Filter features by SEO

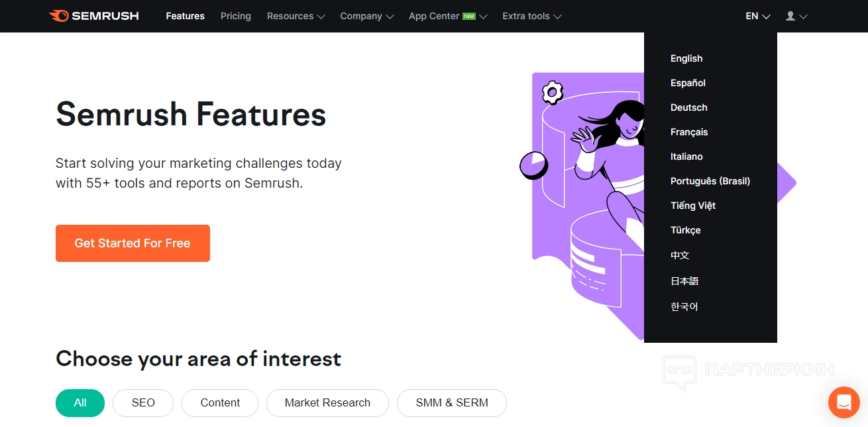(143, 402)
